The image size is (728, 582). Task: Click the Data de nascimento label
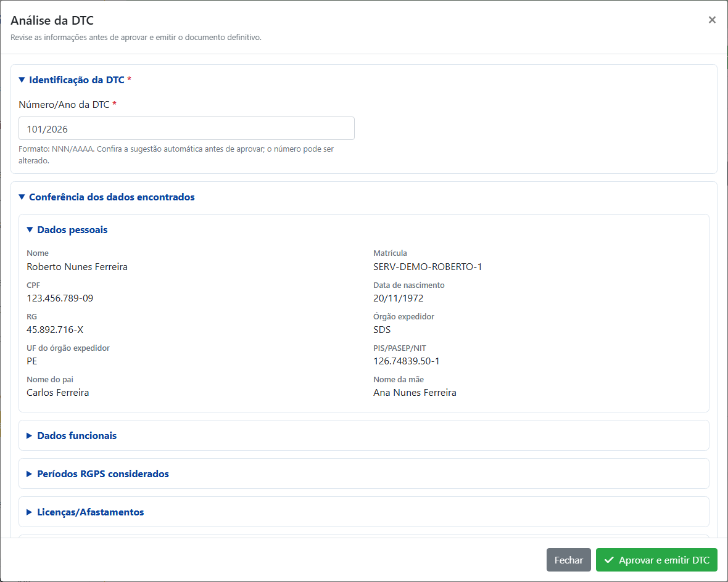pyautogui.click(x=408, y=285)
